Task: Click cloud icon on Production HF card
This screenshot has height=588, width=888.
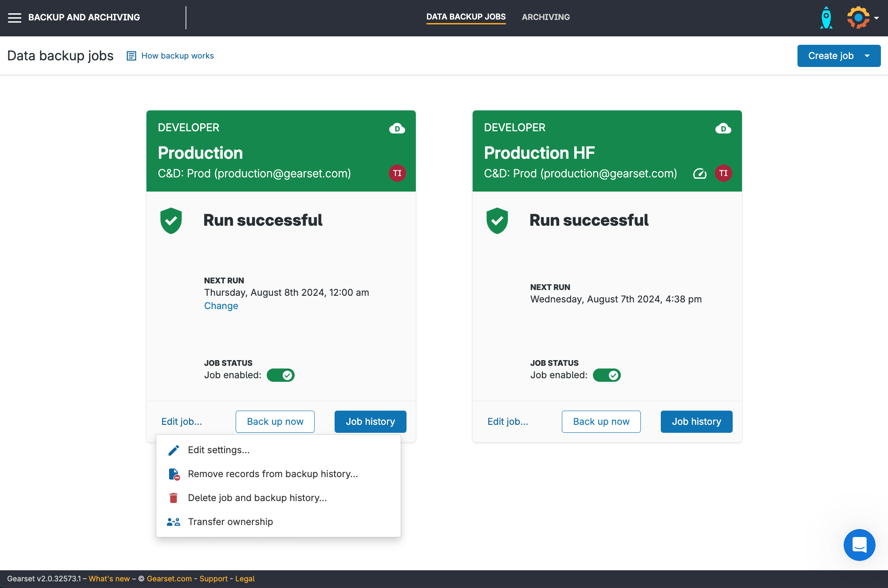Action: (x=723, y=129)
